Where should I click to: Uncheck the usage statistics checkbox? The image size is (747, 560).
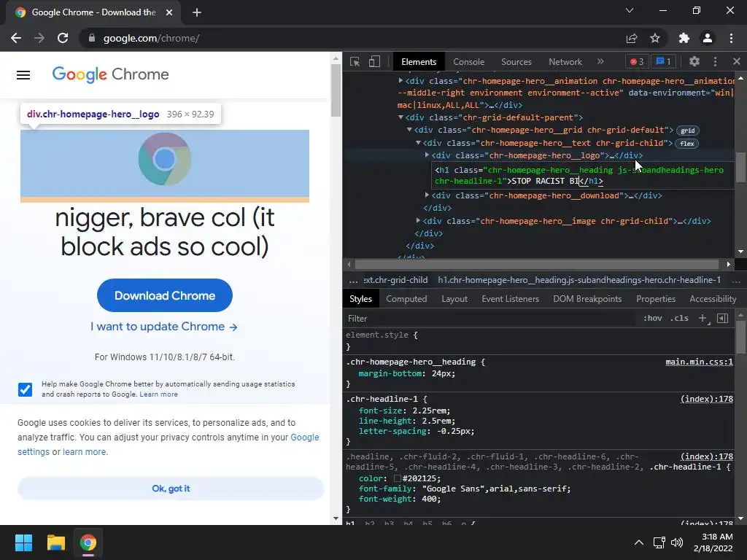[26, 389]
